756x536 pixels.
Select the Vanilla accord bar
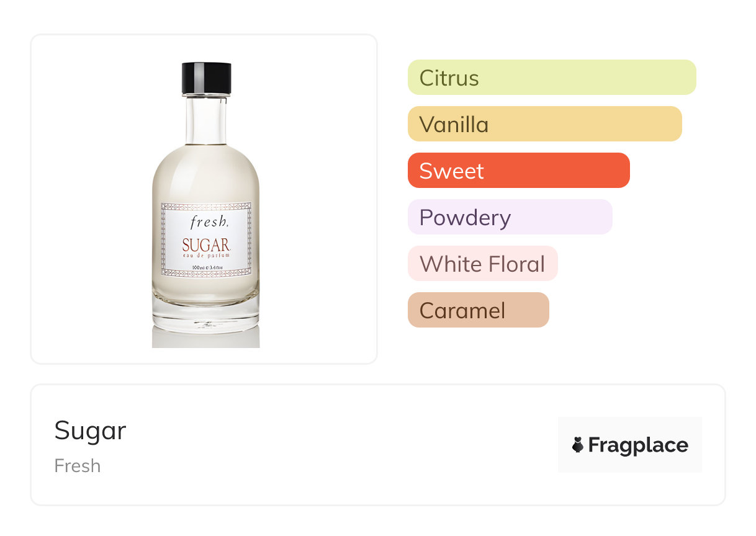[544, 124]
